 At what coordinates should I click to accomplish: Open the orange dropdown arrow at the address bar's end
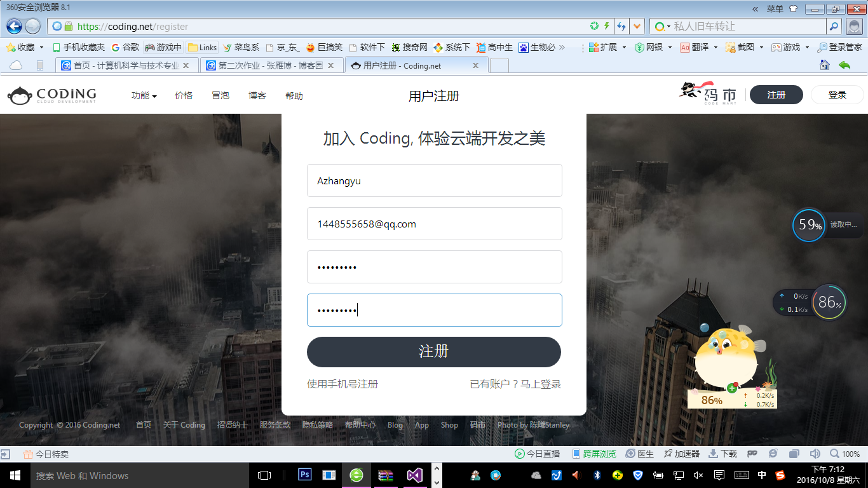[637, 26]
